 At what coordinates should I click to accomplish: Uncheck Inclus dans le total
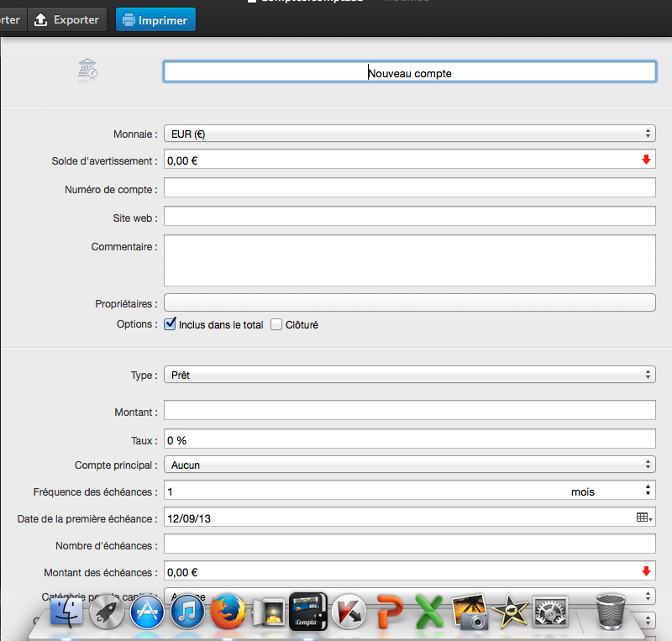click(x=171, y=324)
